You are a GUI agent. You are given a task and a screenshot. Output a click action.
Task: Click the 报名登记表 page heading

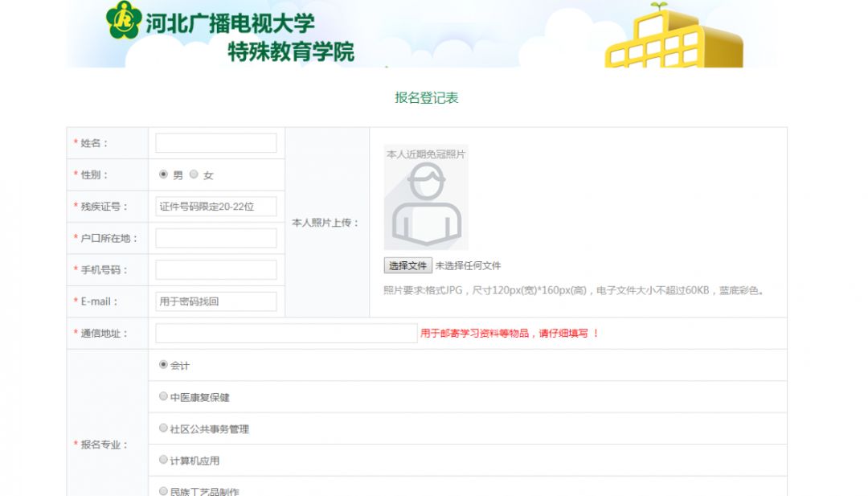426,98
